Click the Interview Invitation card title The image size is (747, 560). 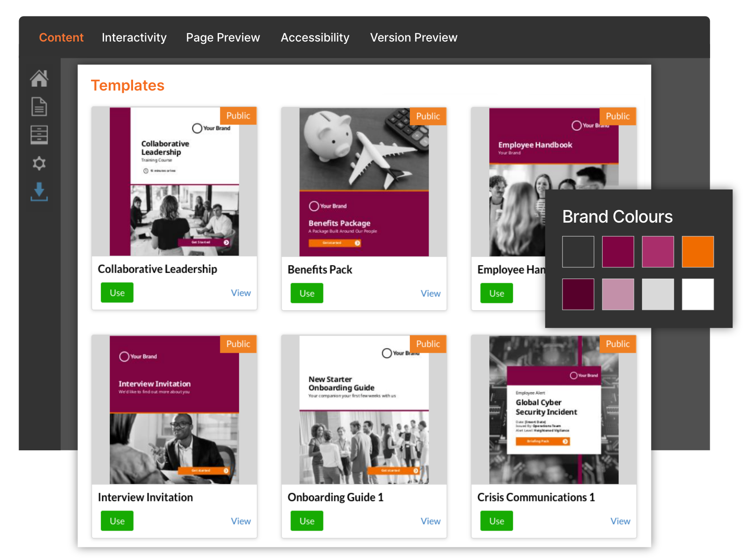coord(145,497)
